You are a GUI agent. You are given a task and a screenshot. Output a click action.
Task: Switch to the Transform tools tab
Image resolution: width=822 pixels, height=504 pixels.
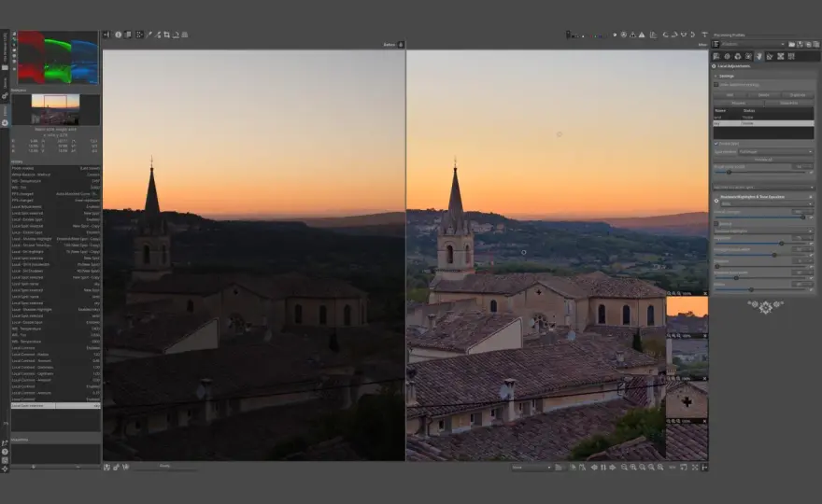click(x=770, y=56)
